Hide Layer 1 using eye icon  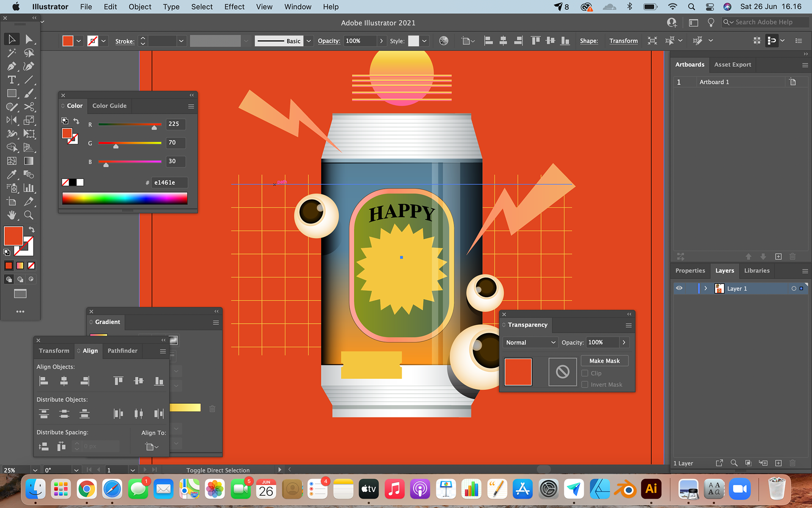(x=679, y=288)
